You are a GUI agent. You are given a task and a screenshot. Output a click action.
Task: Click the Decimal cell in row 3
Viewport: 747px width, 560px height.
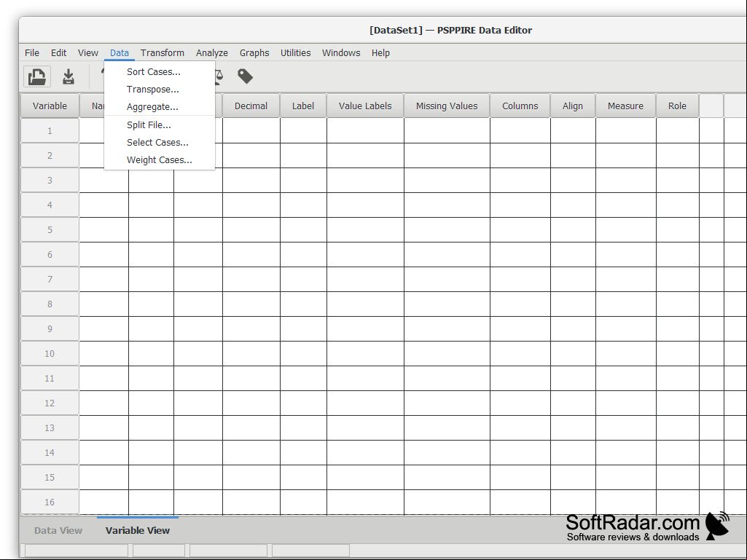tap(251, 180)
